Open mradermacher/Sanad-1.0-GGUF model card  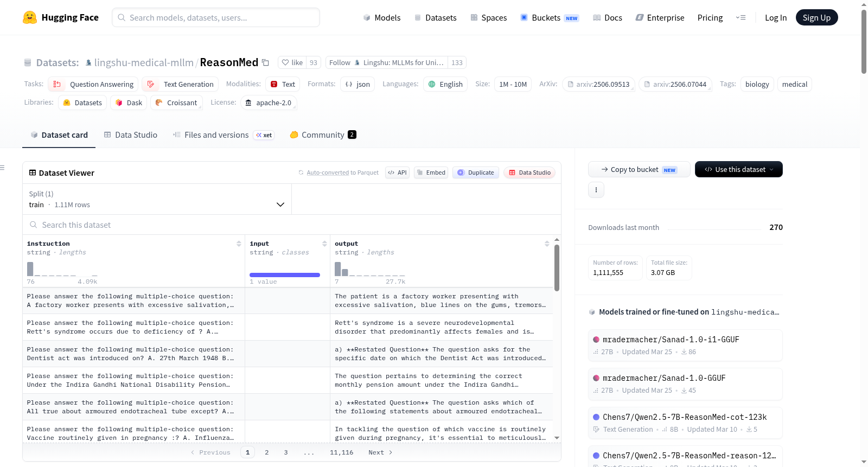685,383
